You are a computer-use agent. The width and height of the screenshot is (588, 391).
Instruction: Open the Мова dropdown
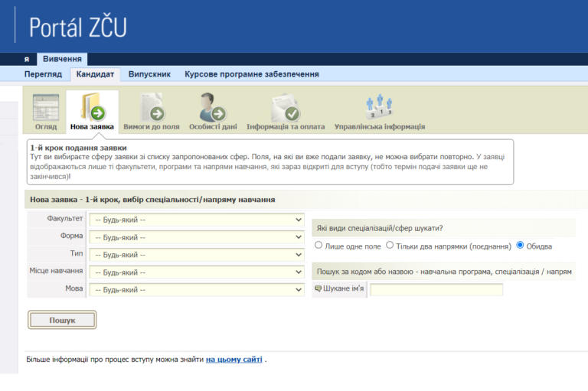click(197, 290)
